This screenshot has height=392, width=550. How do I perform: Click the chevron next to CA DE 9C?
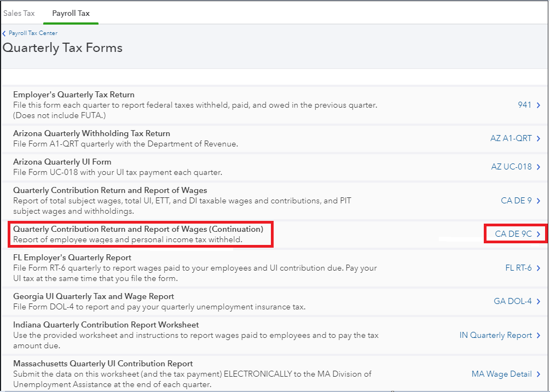(539, 234)
